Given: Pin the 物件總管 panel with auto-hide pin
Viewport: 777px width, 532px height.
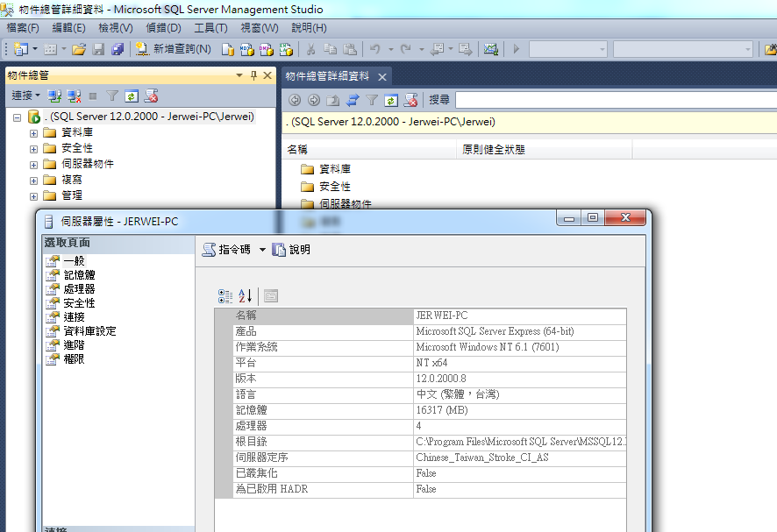Looking at the screenshot, I should pos(253,75).
